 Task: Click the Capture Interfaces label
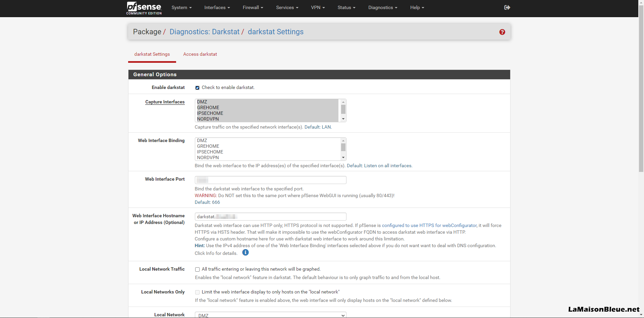(x=165, y=102)
